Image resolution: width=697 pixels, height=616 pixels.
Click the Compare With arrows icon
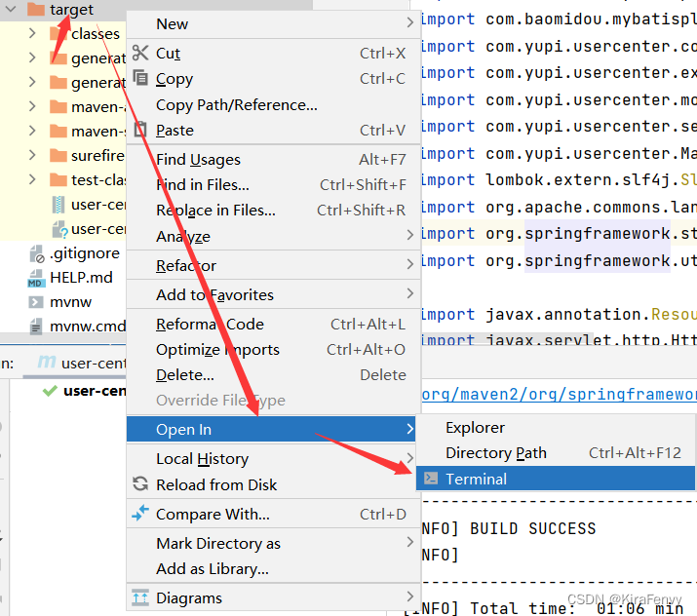coord(140,514)
